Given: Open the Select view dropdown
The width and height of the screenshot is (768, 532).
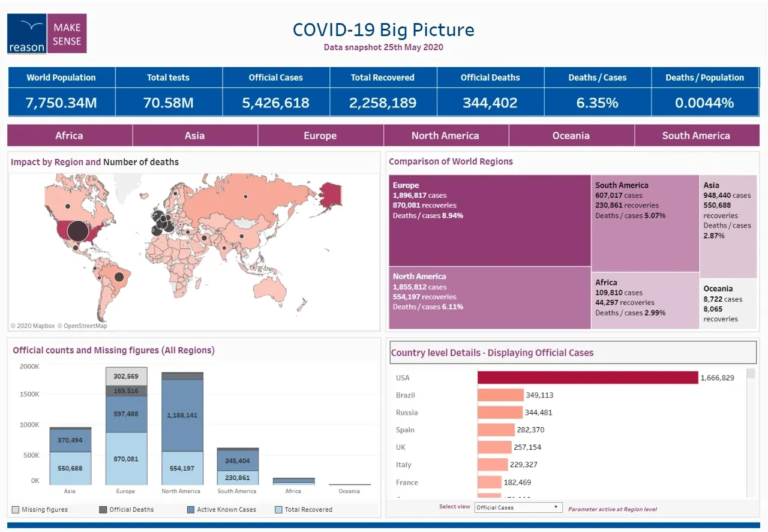Looking at the screenshot, I should click(x=518, y=507).
